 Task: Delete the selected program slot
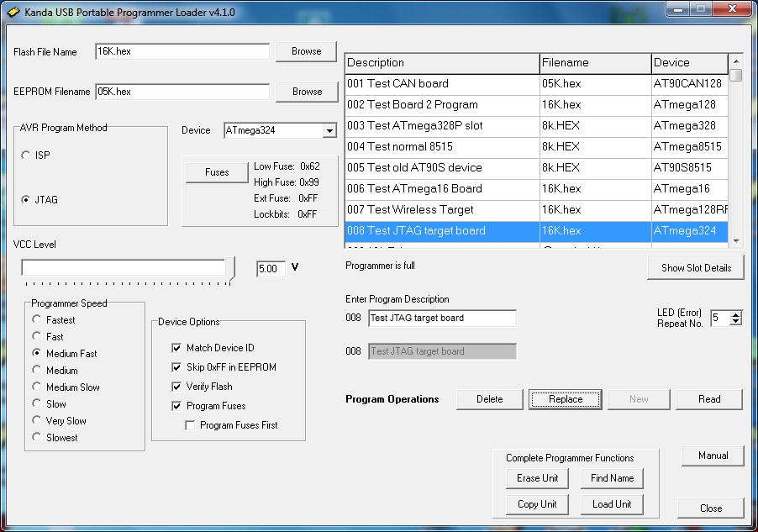[x=489, y=399]
